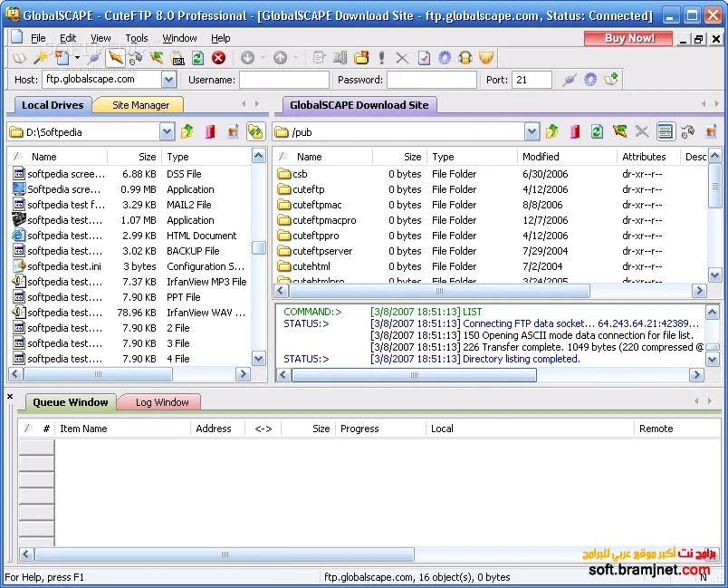
Task: Click the Download arrow toolbar icon
Action: 247,58
